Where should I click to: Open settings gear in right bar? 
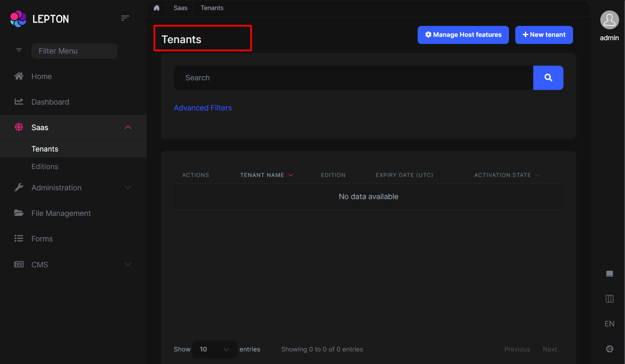(610, 349)
